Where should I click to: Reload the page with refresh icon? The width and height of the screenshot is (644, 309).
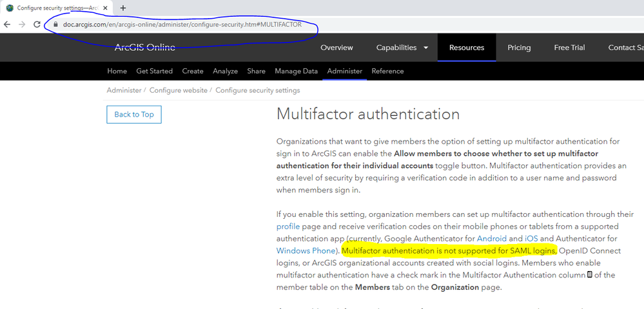(x=37, y=24)
